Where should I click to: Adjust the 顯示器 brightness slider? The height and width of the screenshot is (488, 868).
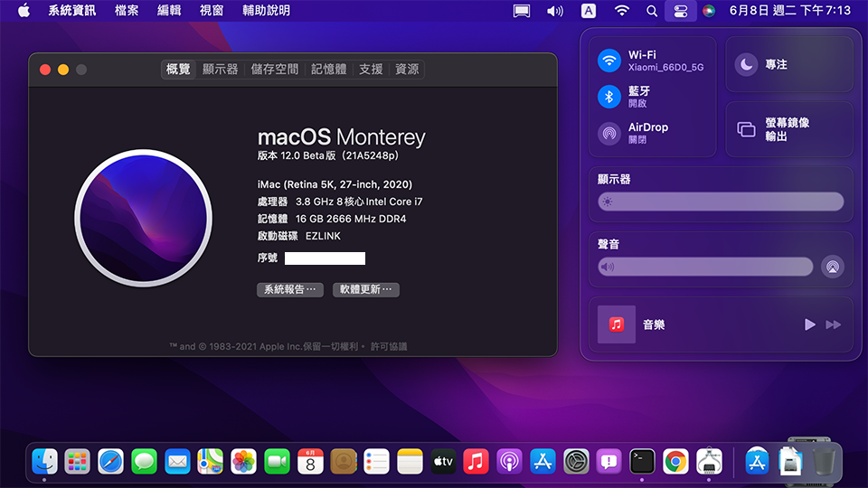(x=721, y=202)
